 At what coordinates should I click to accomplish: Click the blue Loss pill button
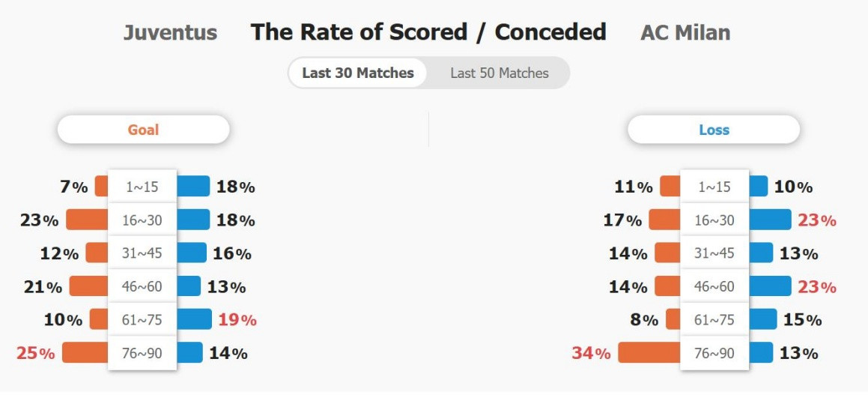(714, 130)
